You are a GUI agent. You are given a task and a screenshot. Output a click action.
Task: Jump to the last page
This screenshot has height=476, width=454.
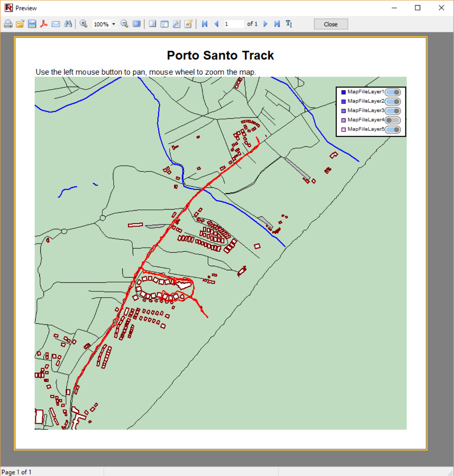pyautogui.click(x=277, y=24)
